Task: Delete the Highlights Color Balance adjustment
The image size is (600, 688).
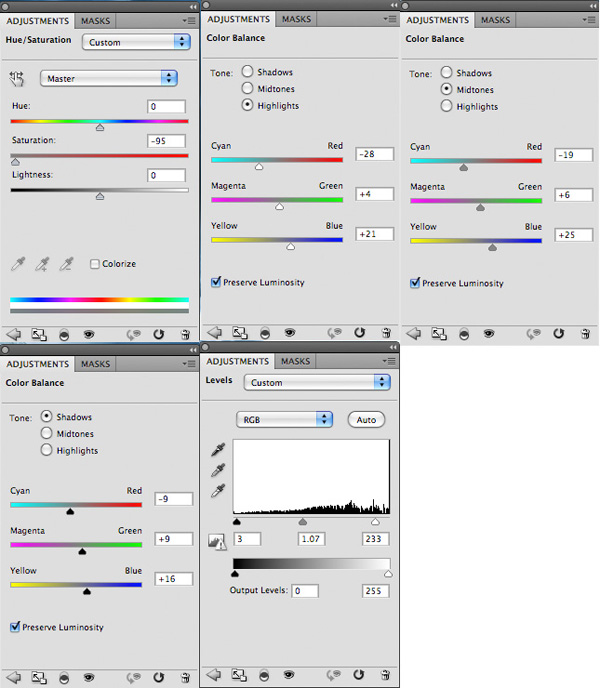Action: click(386, 333)
